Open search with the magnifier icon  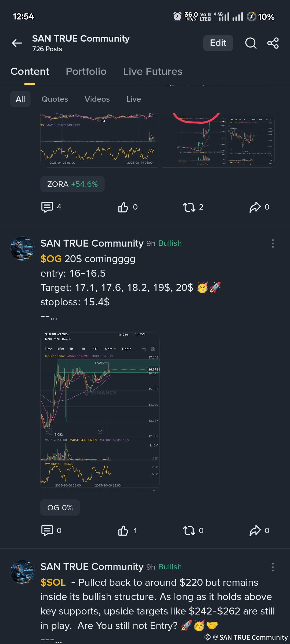tap(251, 43)
